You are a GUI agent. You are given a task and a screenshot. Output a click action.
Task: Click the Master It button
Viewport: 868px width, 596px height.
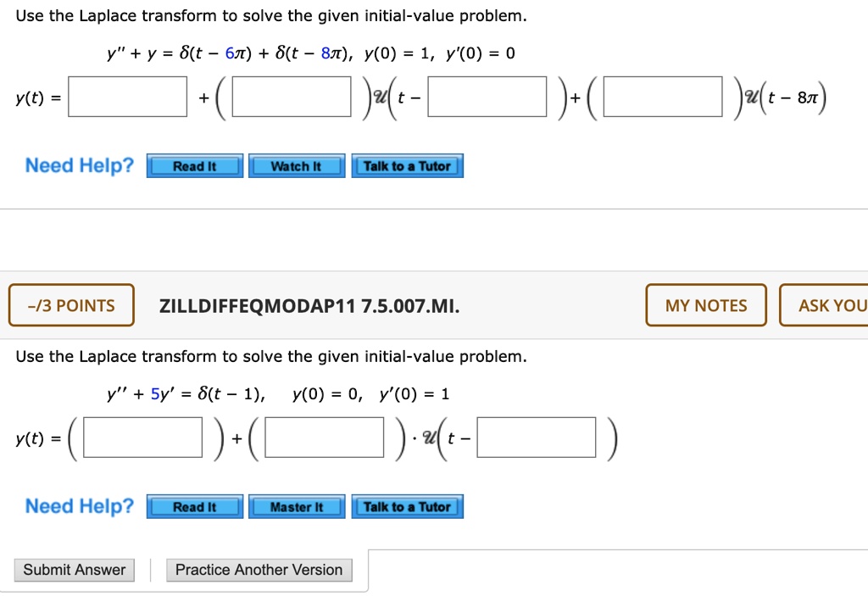click(297, 507)
